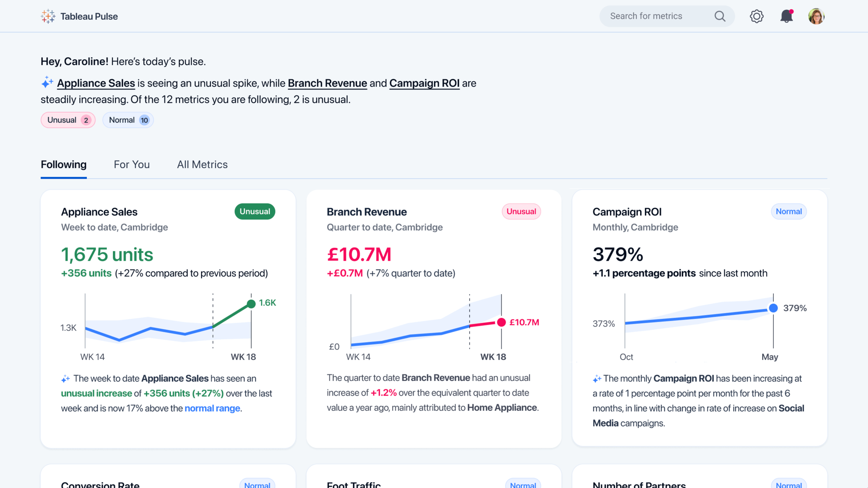The width and height of the screenshot is (868, 488).
Task: Click the Branch Revenue metric card
Action: [x=434, y=319]
